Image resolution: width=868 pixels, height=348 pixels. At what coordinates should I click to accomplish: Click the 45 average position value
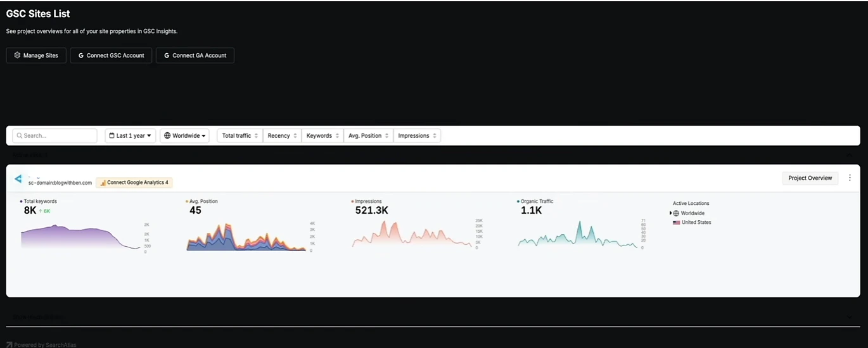click(x=196, y=211)
